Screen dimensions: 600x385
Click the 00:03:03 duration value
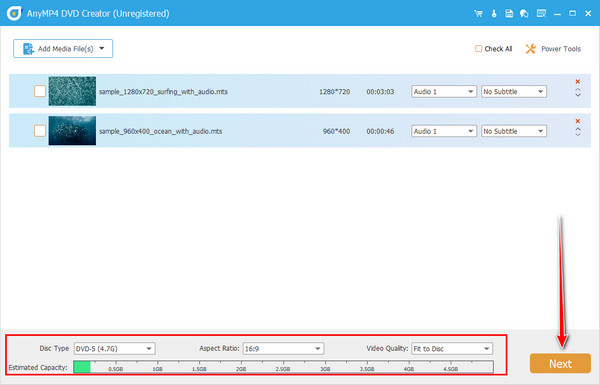[380, 92]
